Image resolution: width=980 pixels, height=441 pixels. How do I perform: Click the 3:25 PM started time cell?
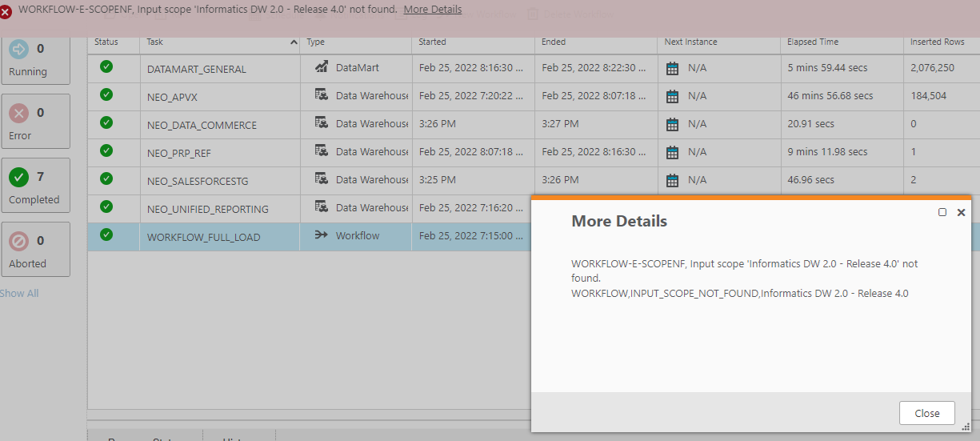[438, 180]
